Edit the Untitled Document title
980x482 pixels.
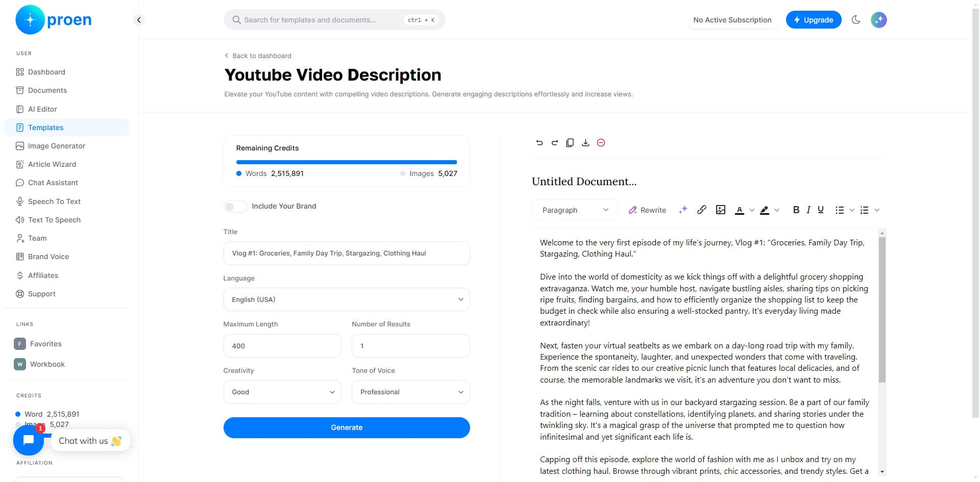584,182
